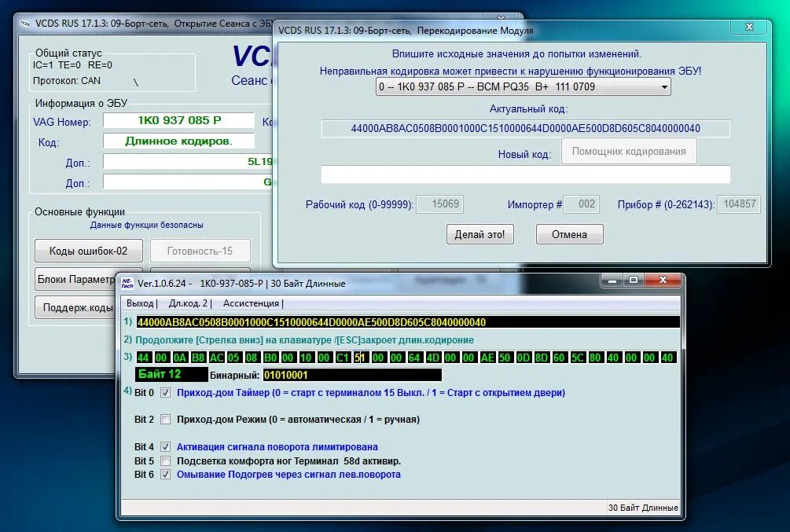Click the Прибор # field 104857
This screenshot has width=790, height=532.
coord(739,204)
